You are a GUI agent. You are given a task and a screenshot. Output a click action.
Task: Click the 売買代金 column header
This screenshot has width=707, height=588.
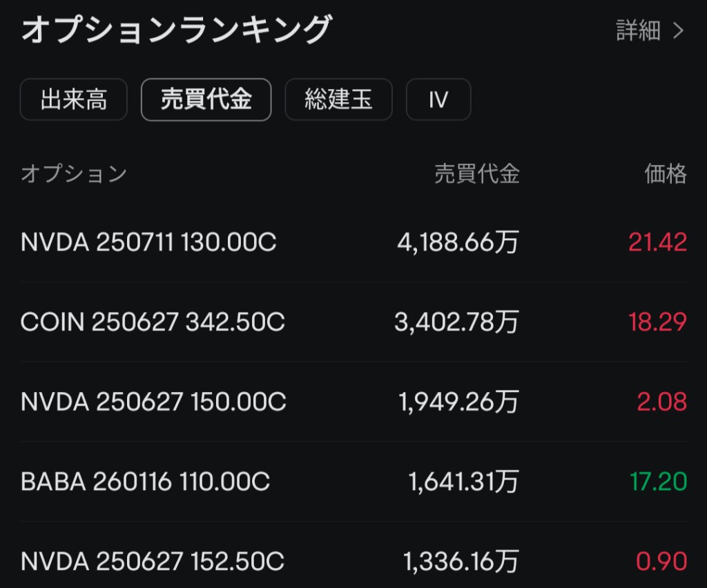click(477, 173)
